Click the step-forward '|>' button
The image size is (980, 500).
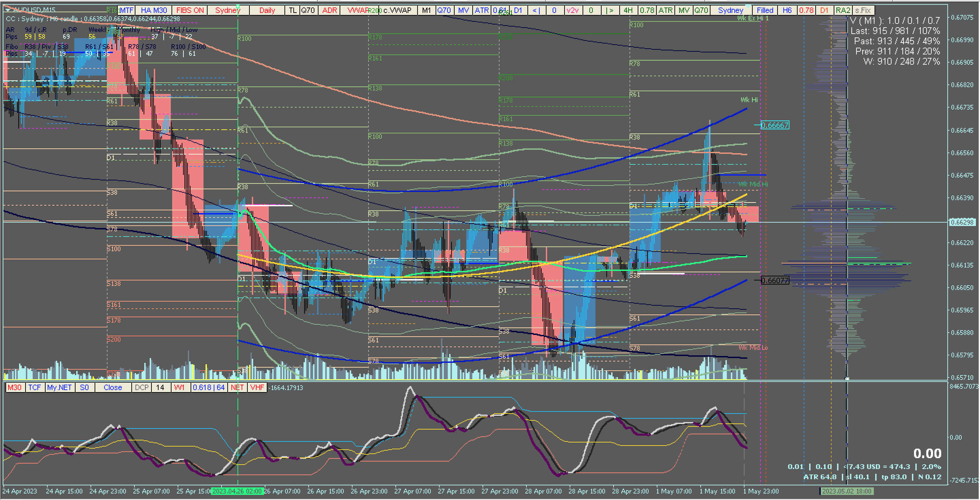point(609,10)
